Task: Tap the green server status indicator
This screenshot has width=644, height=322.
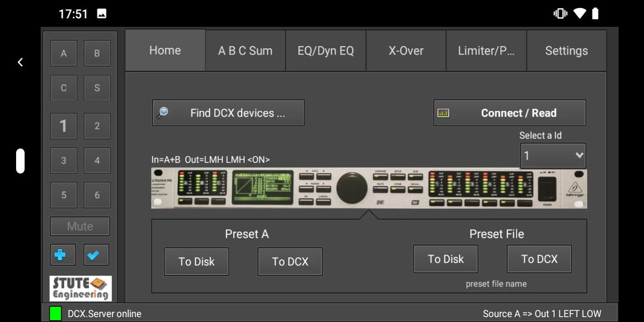Action: pos(55,313)
